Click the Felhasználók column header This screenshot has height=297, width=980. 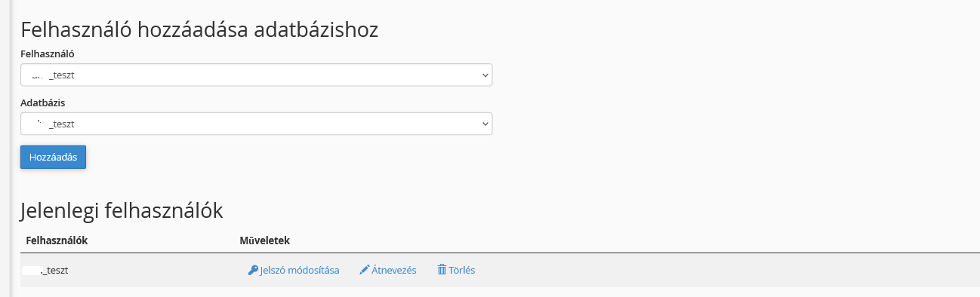[x=57, y=240]
